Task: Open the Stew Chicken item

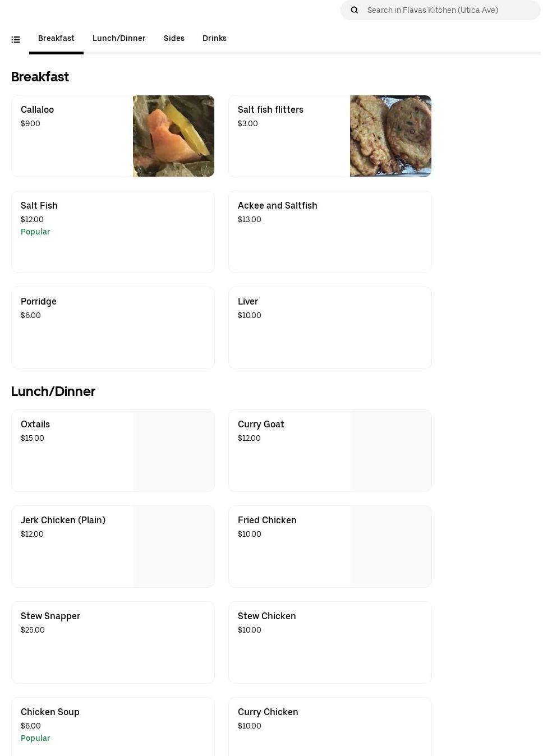Action: [x=330, y=642]
